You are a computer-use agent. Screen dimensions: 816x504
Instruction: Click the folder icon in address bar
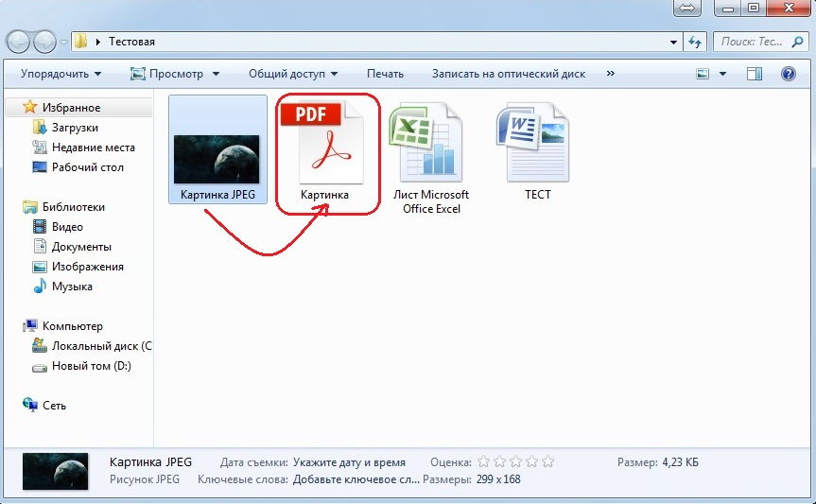point(80,41)
